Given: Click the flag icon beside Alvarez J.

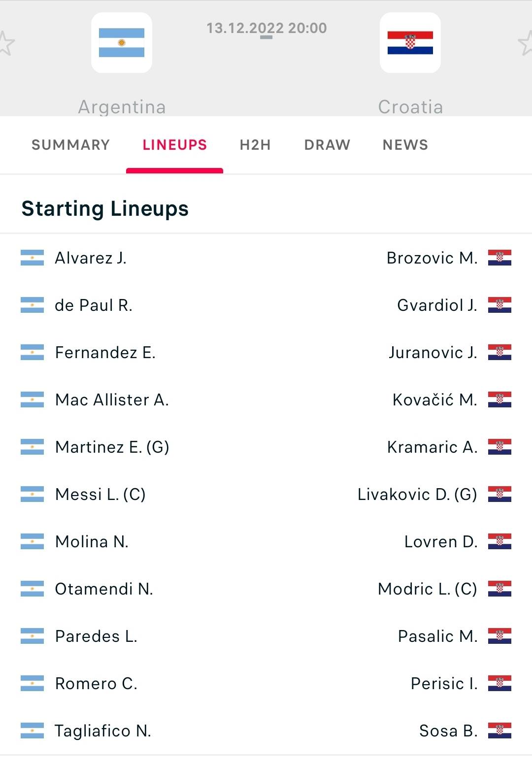Looking at the screenshot, I should (x=32, y=258).
